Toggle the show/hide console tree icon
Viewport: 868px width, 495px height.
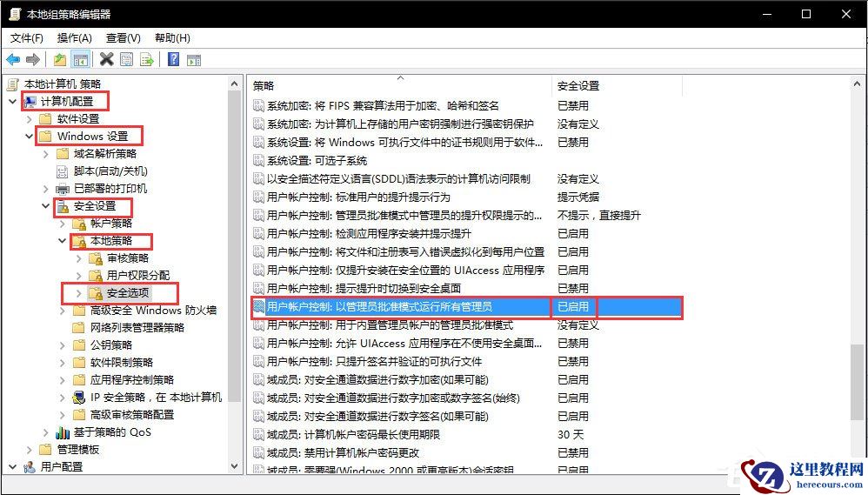tap(81, 59)
